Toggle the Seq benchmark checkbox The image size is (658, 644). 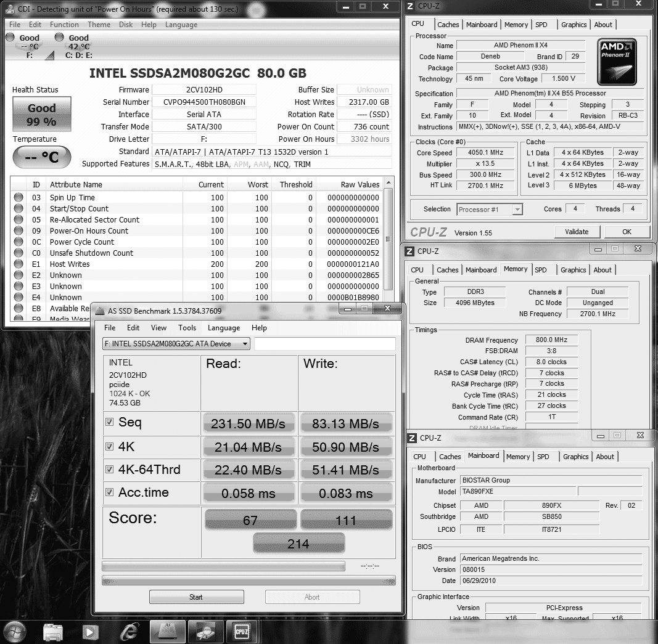tap(110, 422)
